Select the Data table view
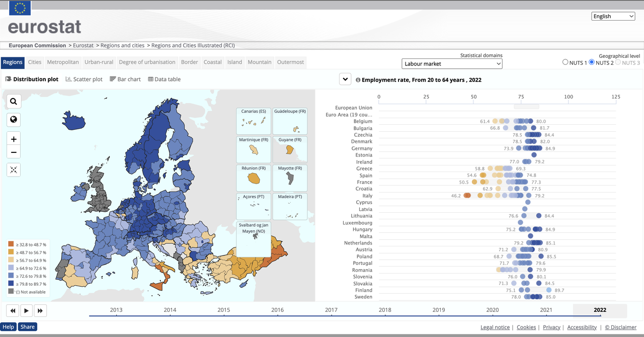 (x=164, y=79)
